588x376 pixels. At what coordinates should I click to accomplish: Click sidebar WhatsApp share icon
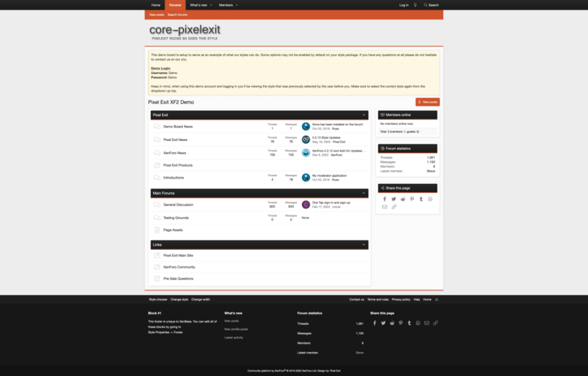coord(430,199)
